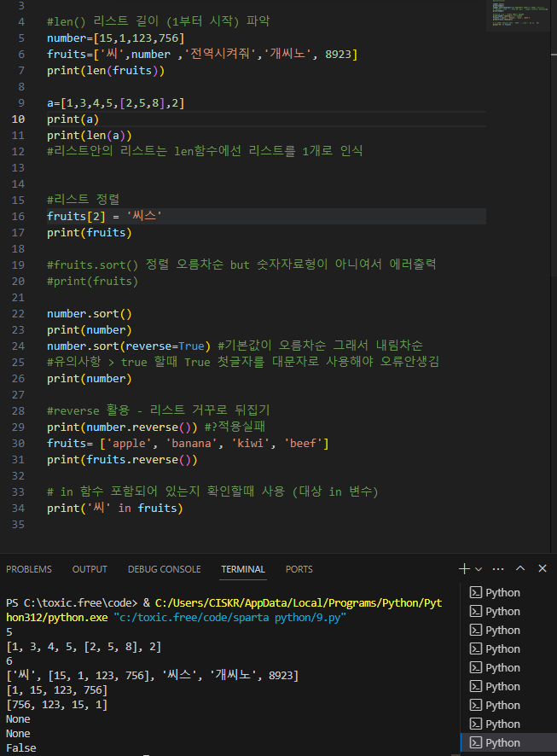The height and width of the screenshot is (756, 557).
Task: Click the python.exe path in the terminal command
Action: (x=226, y=610)
